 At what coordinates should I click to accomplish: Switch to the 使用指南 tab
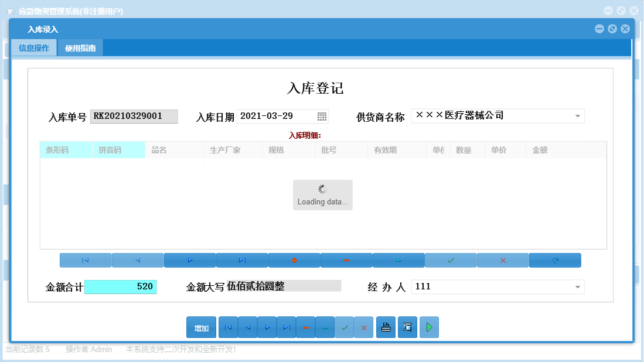(x=80, y=47)
